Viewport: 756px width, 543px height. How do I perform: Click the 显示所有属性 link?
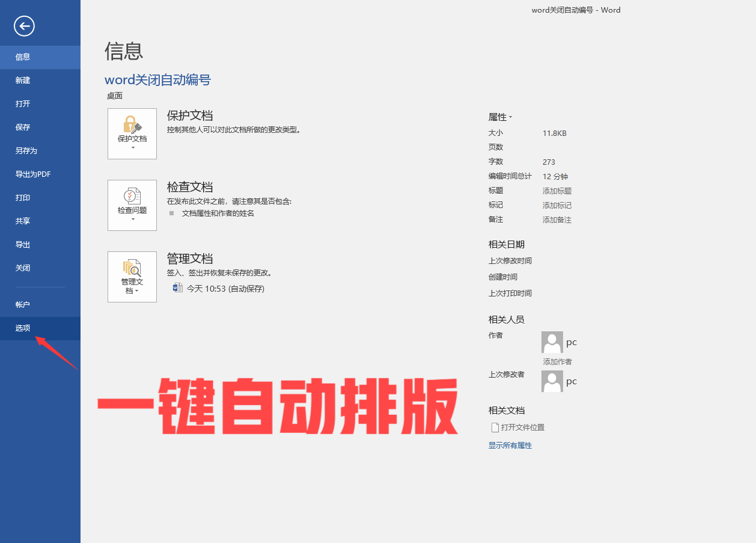tap(510, 446)
